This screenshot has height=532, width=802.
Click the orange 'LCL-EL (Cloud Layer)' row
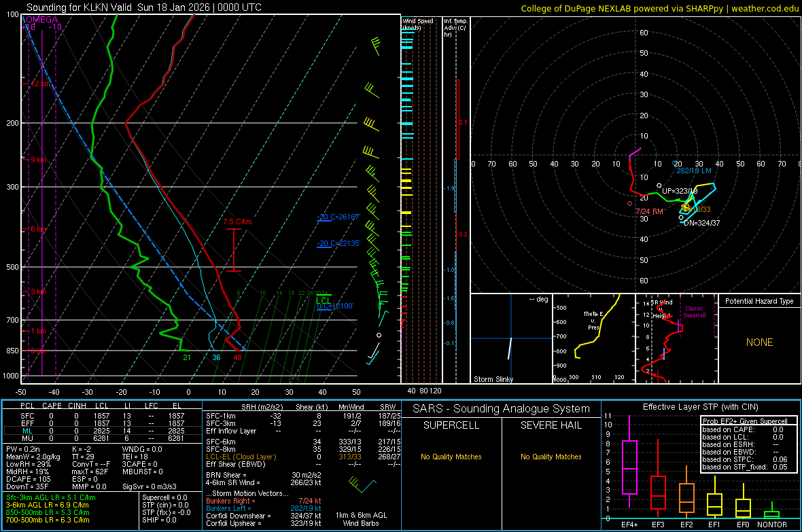[x=303, y=457]
